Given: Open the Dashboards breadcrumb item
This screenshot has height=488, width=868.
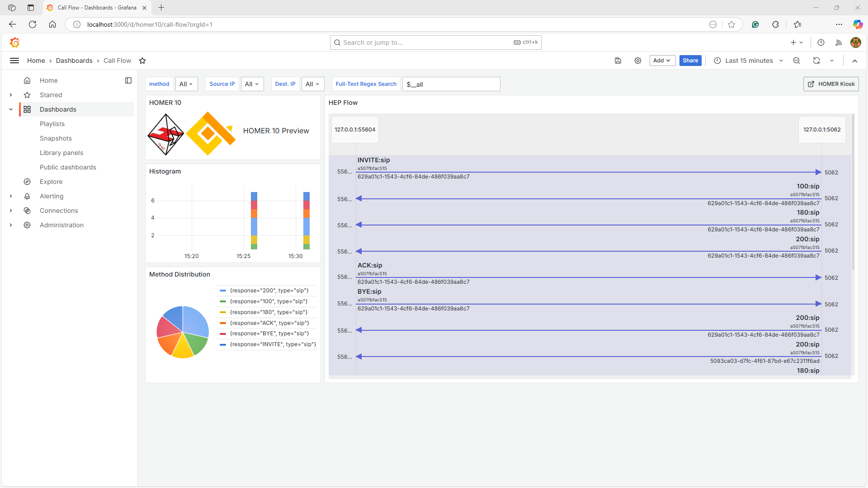Looking at the screenshot, I should pyautogui.click(x=74, y=60).
